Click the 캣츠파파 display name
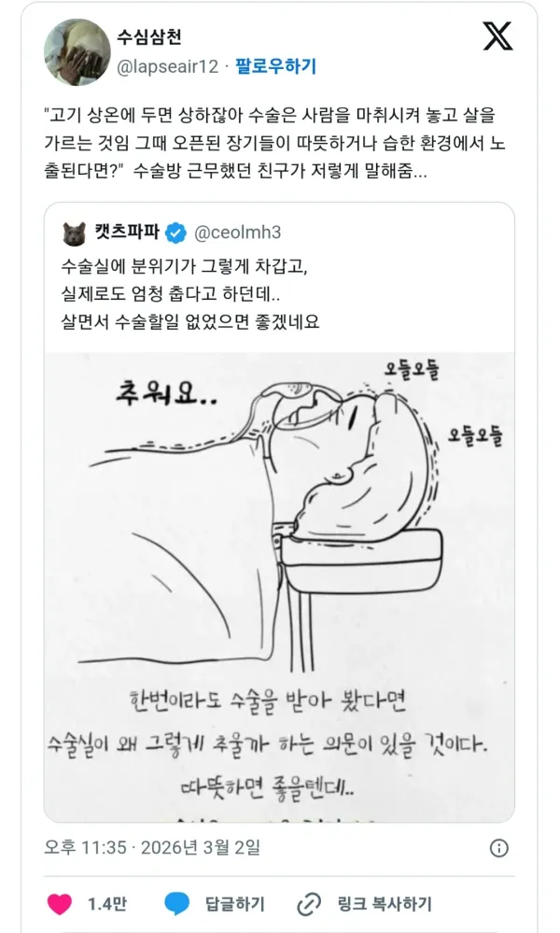 point(127,232)
